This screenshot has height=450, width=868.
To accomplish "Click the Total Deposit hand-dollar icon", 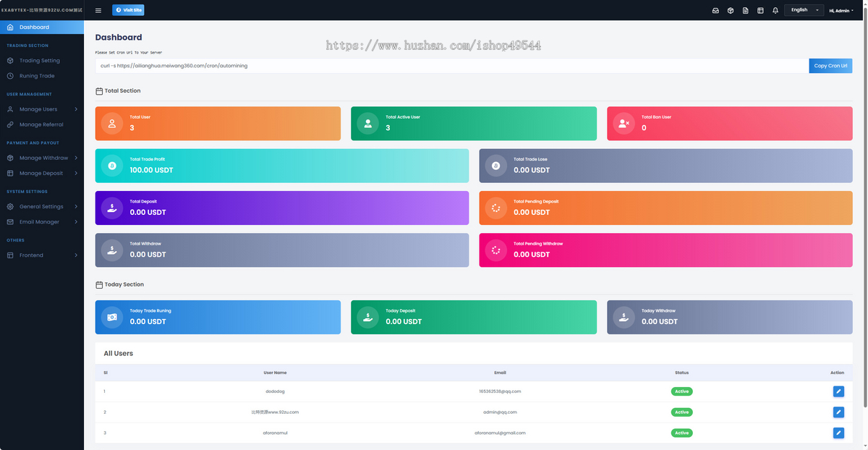I will pyautogui.click(x=112, y=208).
